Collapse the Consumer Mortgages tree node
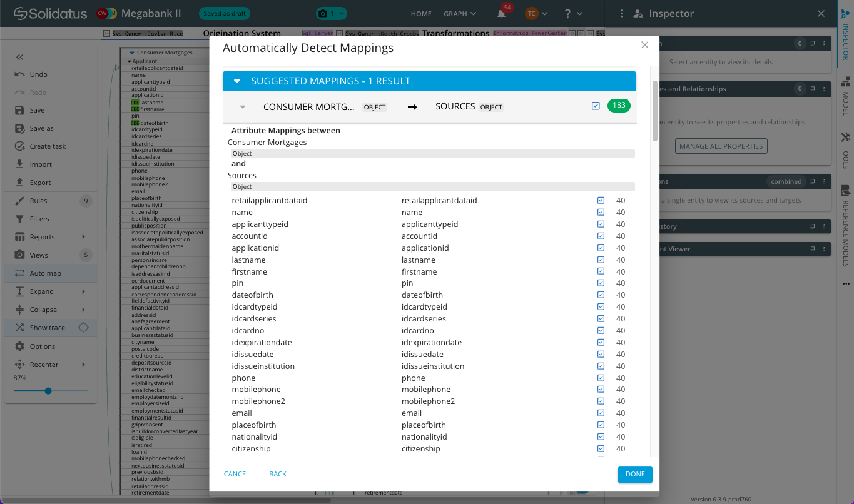Image resolution: width=854 pixels, height=504 pixels. click(132, 53)
